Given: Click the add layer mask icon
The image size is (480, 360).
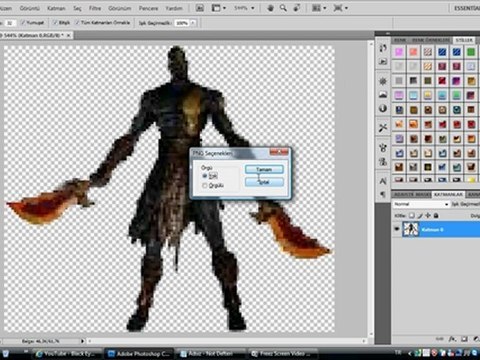Looking at the screenshot, I should (x=464, y=339).
